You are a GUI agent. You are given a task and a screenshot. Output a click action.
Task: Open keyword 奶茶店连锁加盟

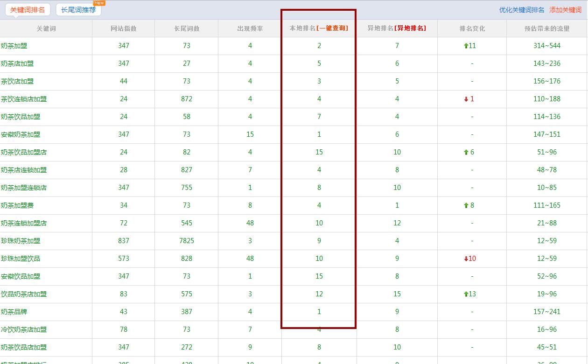(x=24, y=170)
